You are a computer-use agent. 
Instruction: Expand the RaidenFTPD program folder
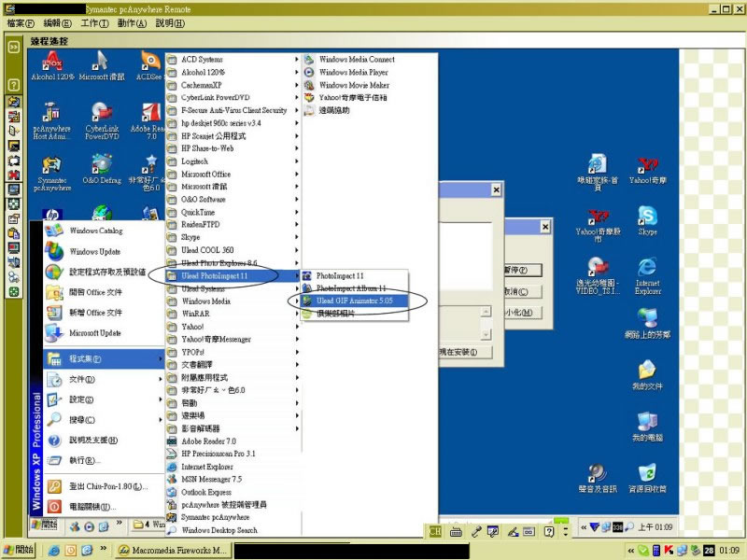pos(233,225)
